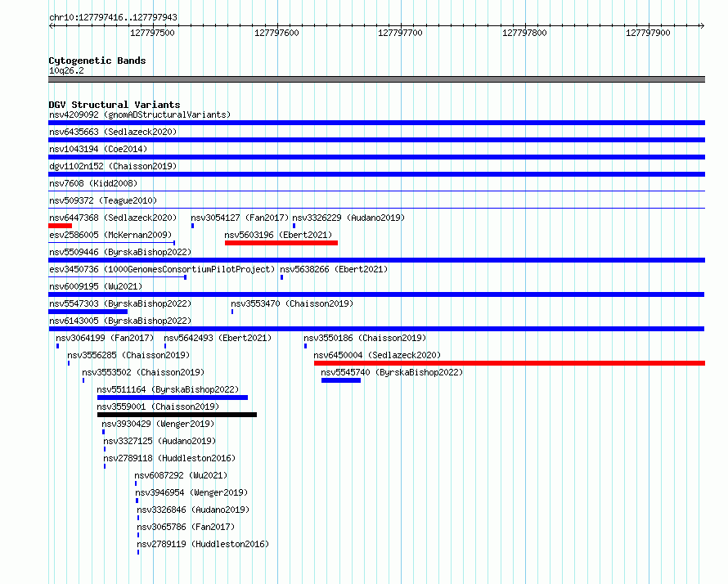Select nsv6087292 (Wu2021) label
The width and height of the screenshot is (728, 584).
point(181,475)
